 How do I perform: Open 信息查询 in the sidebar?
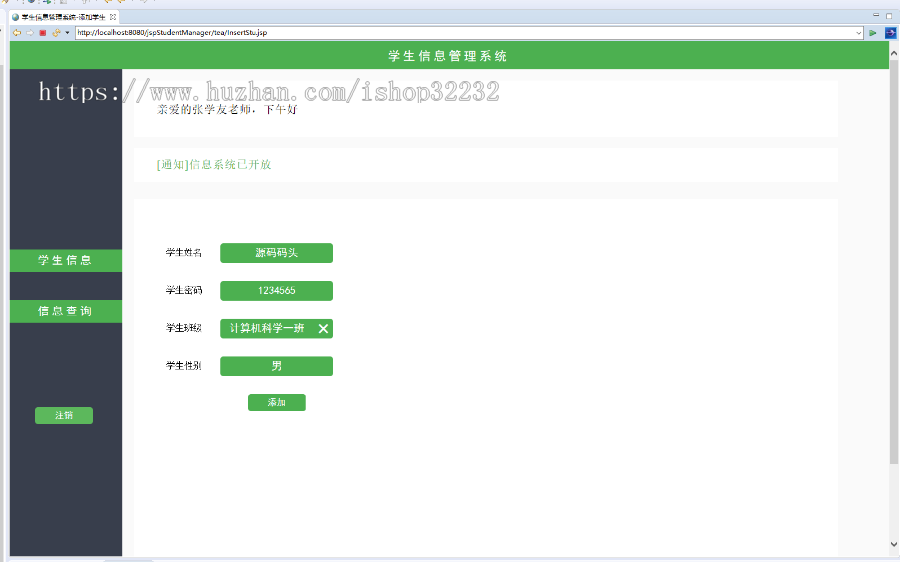click(65, 311)
